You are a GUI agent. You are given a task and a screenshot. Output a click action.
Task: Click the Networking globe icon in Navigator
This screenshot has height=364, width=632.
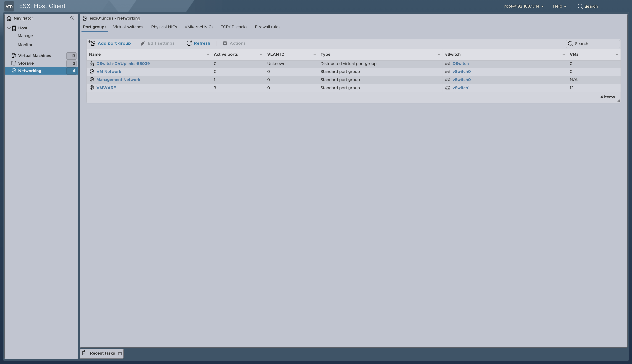point(14,71)
